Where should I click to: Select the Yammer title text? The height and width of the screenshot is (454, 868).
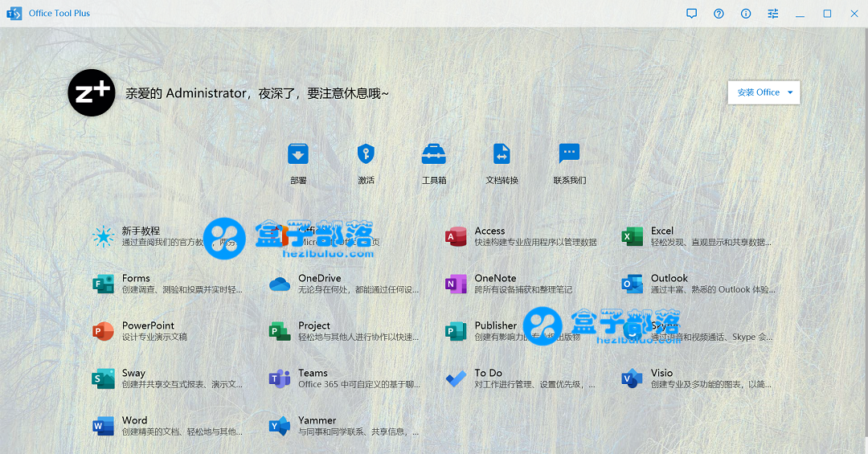click(x=317, y=420)
